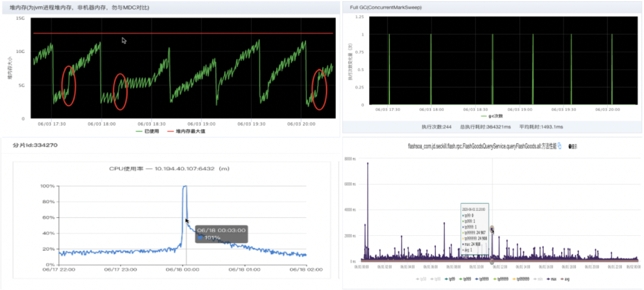This screenshot has width=644, height=290.
Task: Toggle the tp90 legend series
Action: 435,279
